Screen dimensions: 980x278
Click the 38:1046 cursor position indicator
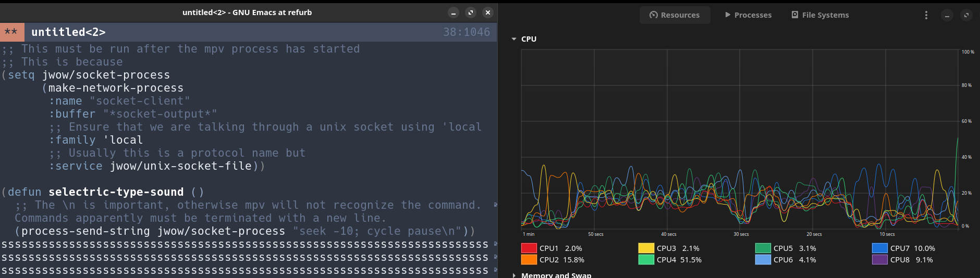tap(466, 32)
